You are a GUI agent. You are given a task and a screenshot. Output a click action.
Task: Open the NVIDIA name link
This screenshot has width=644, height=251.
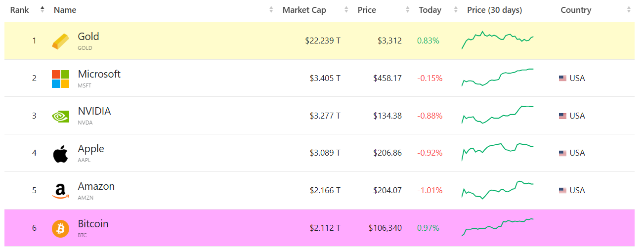pyautogui.click(x=94, y=111)
